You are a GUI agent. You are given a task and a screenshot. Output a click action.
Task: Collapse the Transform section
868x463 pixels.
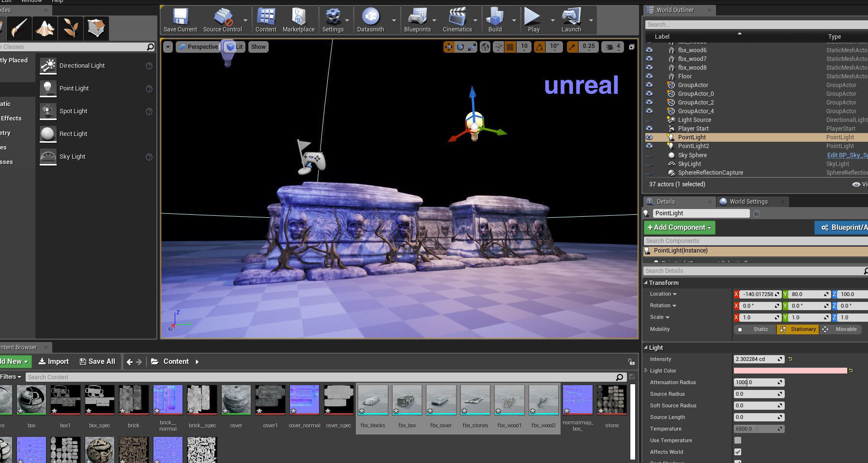646,283
